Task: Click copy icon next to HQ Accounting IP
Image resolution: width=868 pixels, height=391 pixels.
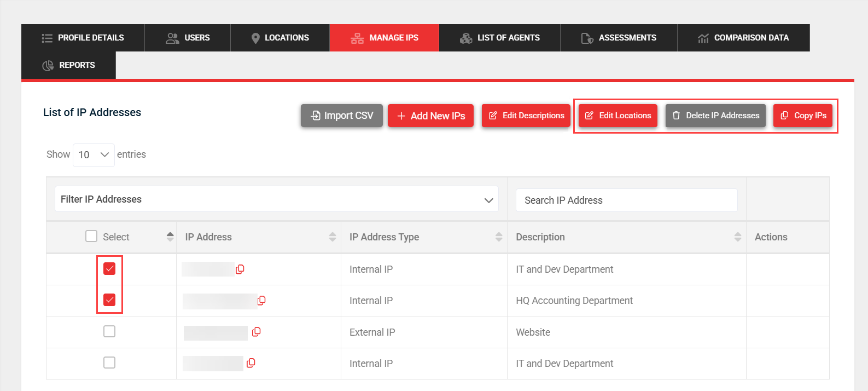Action: click(261, 300)
